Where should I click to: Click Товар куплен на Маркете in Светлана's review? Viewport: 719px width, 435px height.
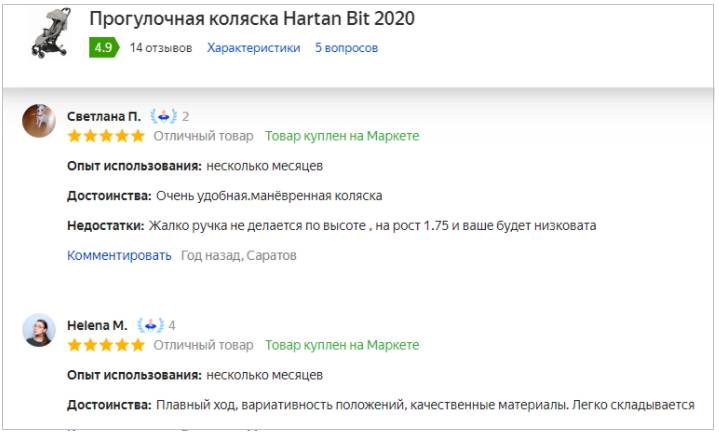[342, 136]
